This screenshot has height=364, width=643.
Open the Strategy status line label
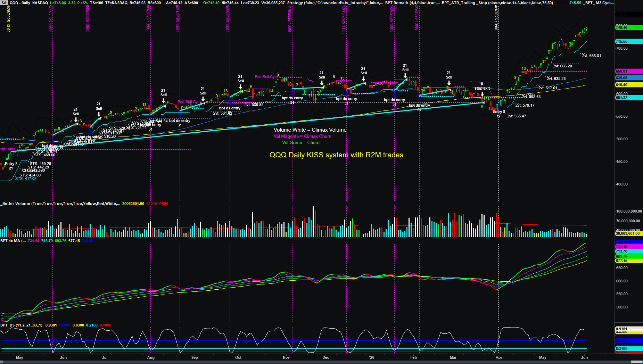pos(335,3)
